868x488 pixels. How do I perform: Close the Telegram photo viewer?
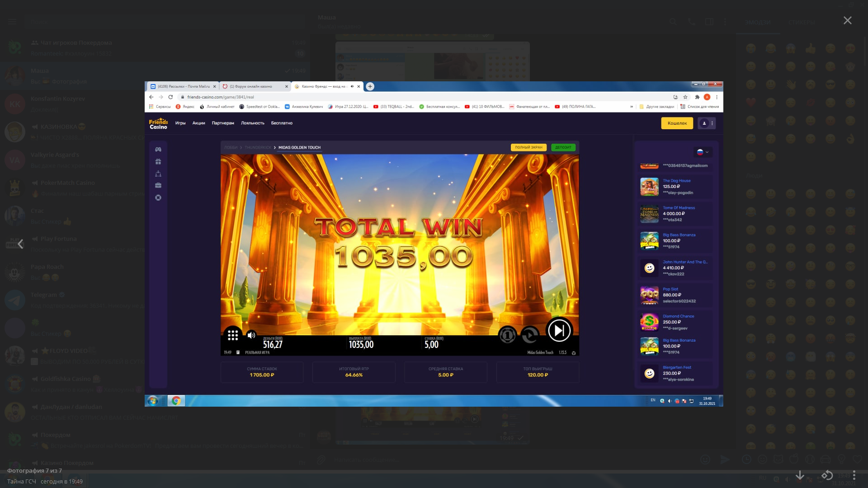(x=847, y=21)
